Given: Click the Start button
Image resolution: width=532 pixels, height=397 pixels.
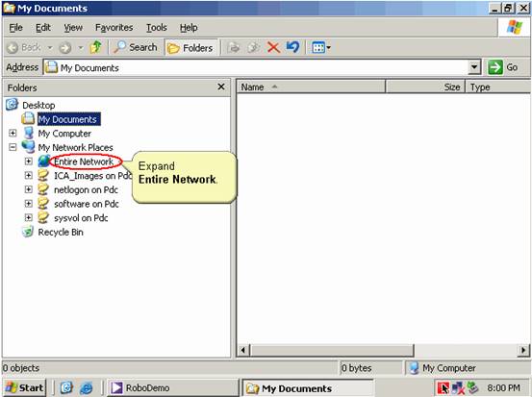Looking at the screenshot, I should (x=24, y=387).
